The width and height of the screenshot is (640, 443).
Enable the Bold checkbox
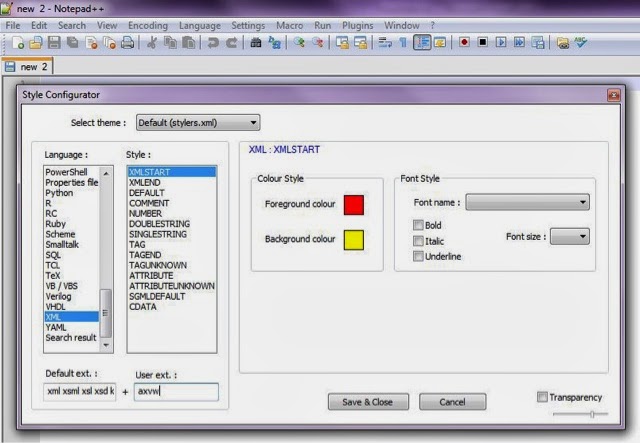418,225
